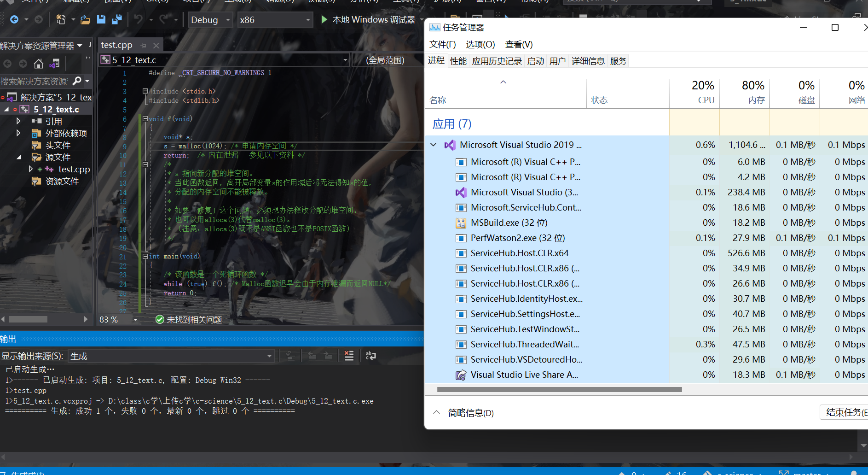The width and height of the screenshot is (868, 475).
Task: Click the Save file disk icon
Action: 101,19
